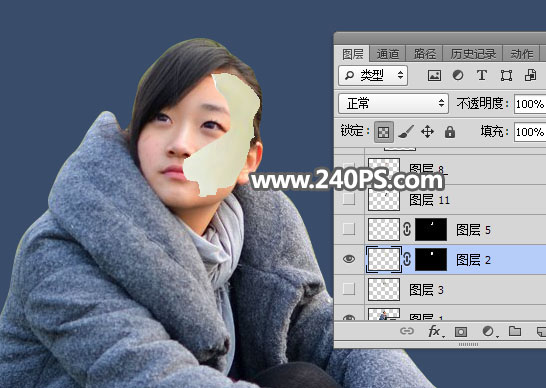
Task: Show the hidden 图层 11 layer
Action: pyautogui.click(x=349, y=199)
